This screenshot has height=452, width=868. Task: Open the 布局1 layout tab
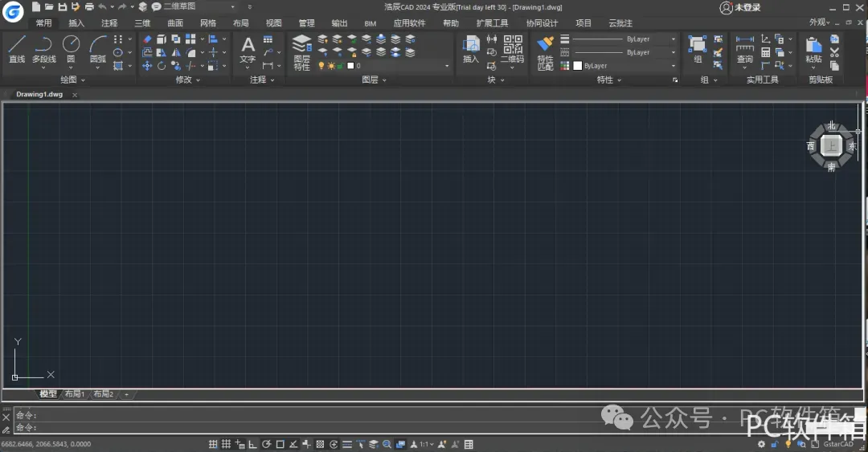tap(74, 394)
